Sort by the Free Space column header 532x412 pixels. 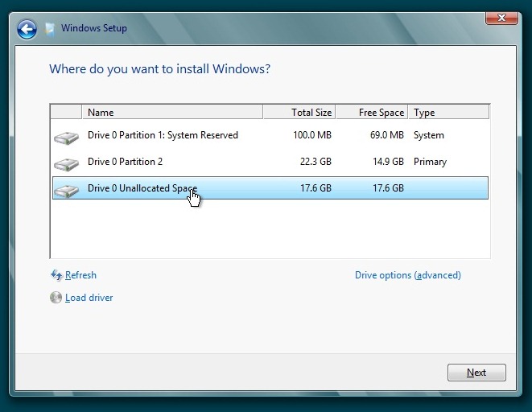point(372,112)
